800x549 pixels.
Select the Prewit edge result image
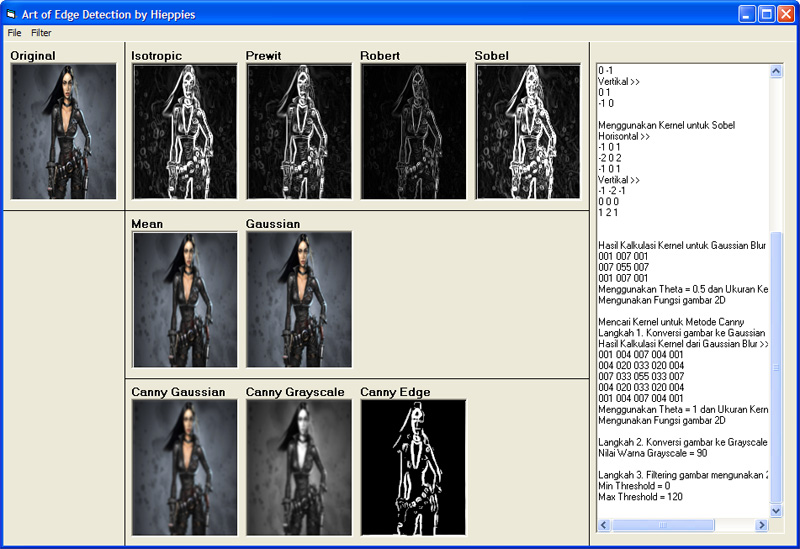point(299,131)
